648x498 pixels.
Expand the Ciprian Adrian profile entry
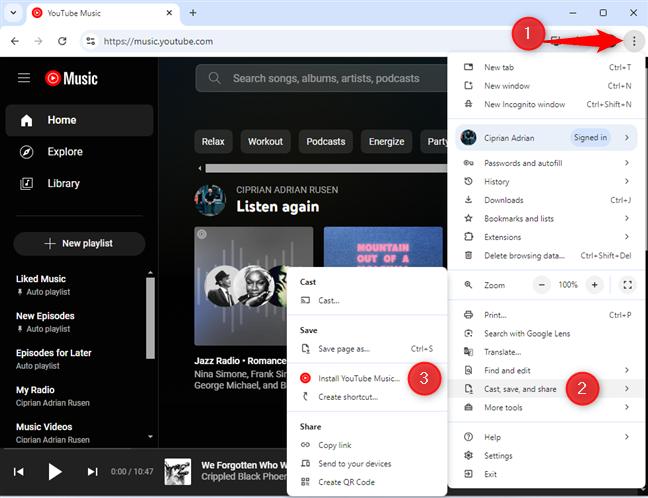click(x=546, y=138)
